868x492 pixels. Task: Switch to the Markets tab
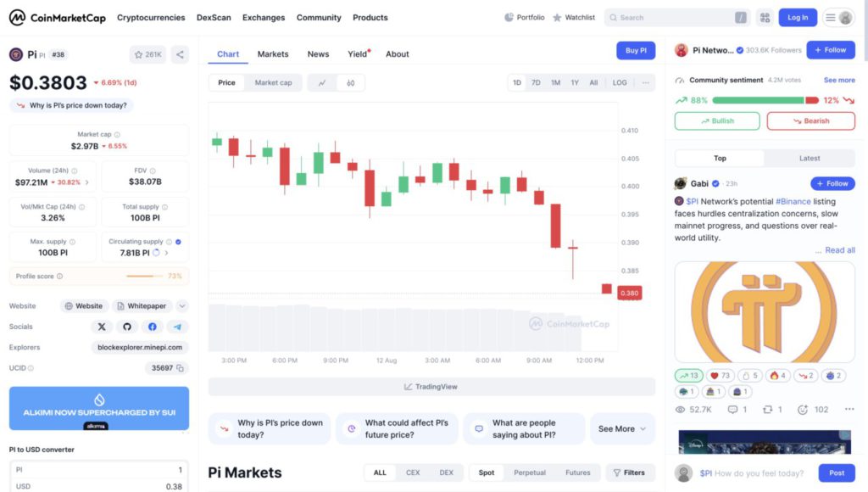pos(273,54)
